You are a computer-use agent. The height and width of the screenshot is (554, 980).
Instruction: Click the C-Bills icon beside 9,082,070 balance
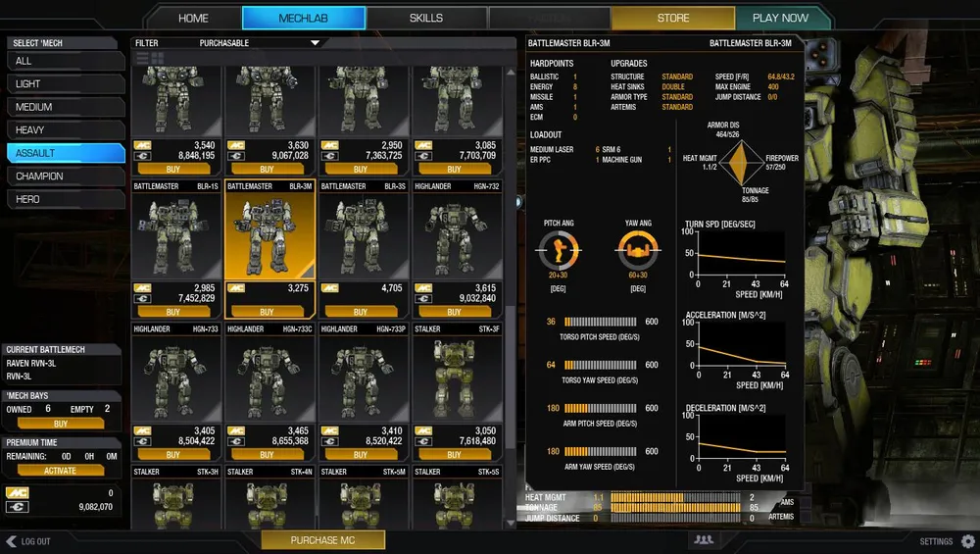pos(18,507)
